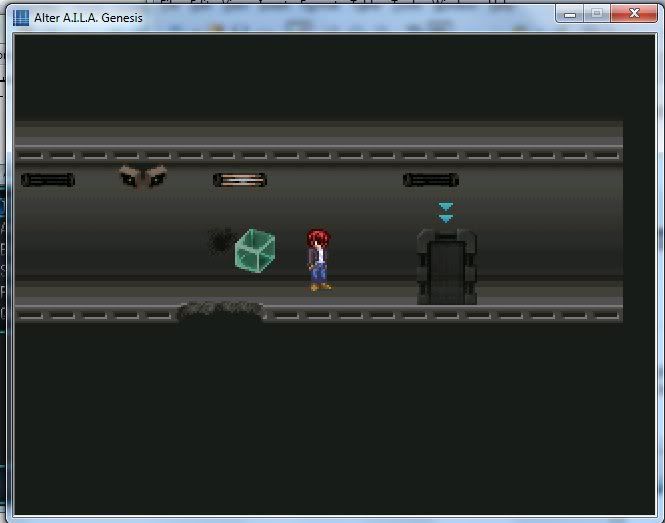This screenshot has width=665, height=523.
Task: Click the black scorch mark beside the cube
Action: click(x=221, y=242)
